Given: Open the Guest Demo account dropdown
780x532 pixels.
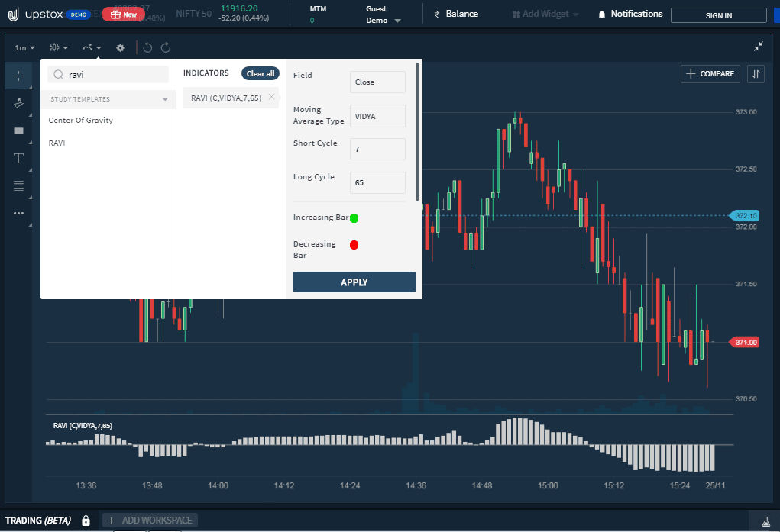Looking at the screenshot, I should click(383, 15).
